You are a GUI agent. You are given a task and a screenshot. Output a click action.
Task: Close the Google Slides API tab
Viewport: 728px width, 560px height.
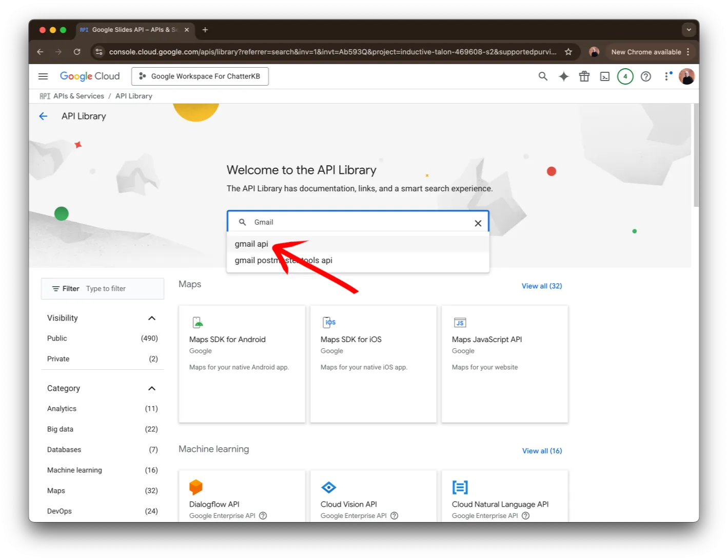click(187, 30)
